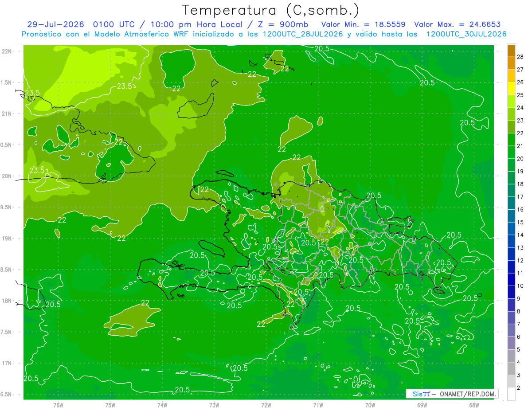Image resolution: width=532 pixels, height=411 pixels.
Task: Click the title "Temperatura (C,somb.)"
Action: (271, 10)
